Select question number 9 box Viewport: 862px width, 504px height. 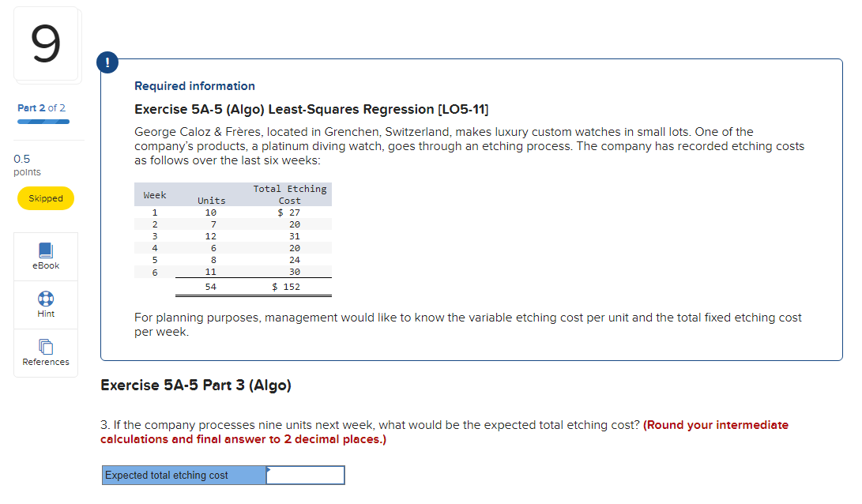point(46,44)
